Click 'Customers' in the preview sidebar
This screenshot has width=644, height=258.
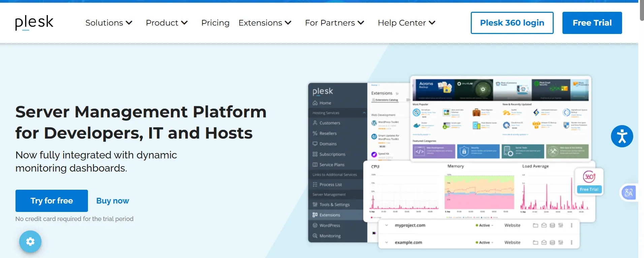click(x=330, y=123)
